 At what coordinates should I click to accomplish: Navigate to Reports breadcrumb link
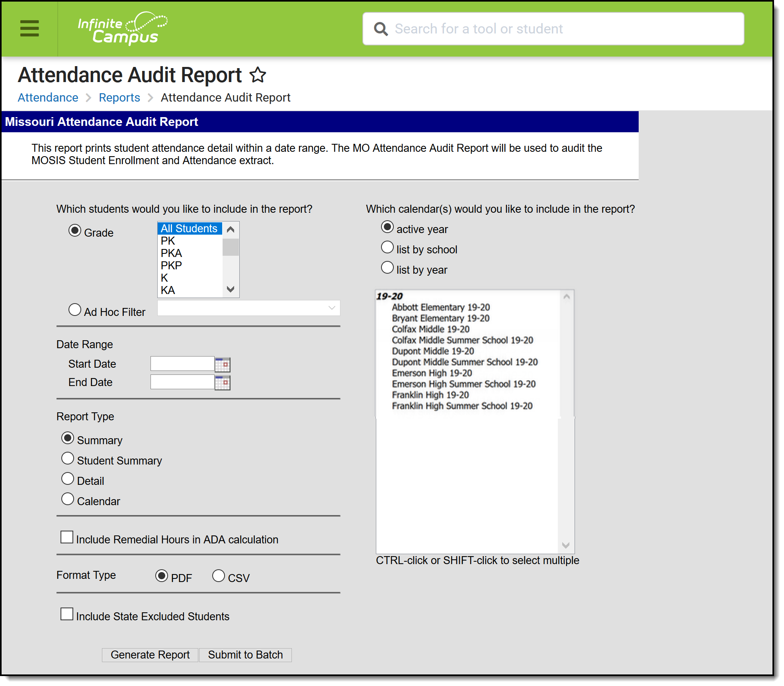tap(119, 98)
